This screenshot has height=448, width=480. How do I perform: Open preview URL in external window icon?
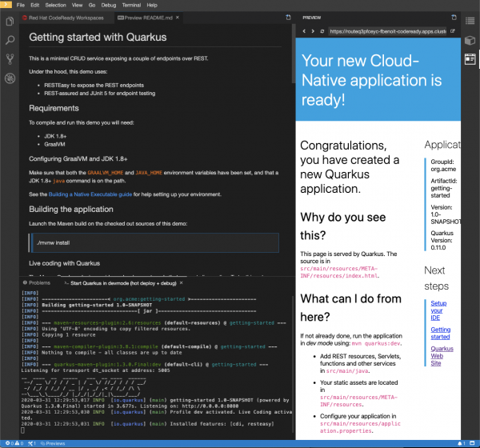[453, 30]
